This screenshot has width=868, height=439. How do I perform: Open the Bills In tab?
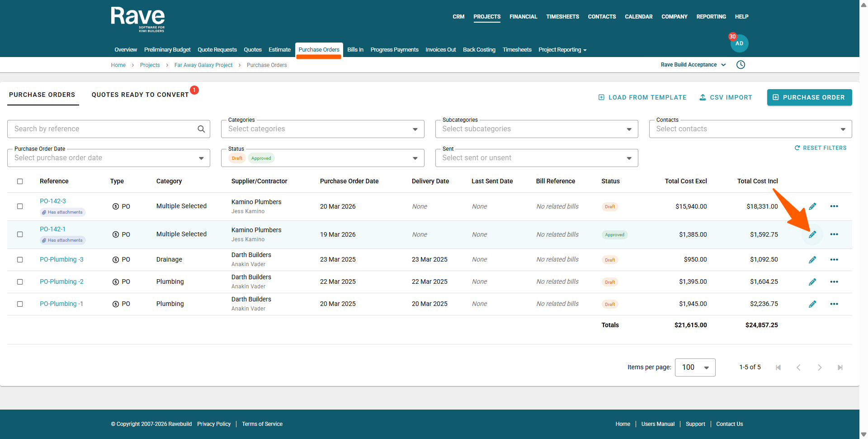click(355, 50)
